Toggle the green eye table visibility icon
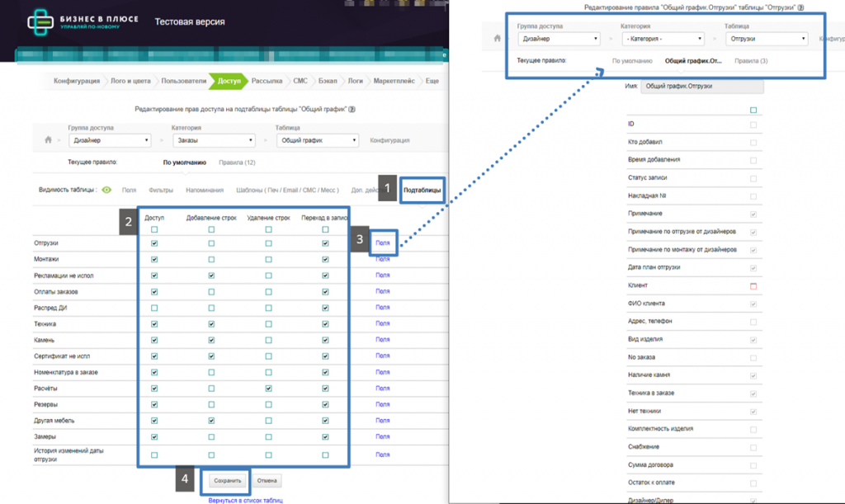 pyautogui.click(x=106, y=190)
